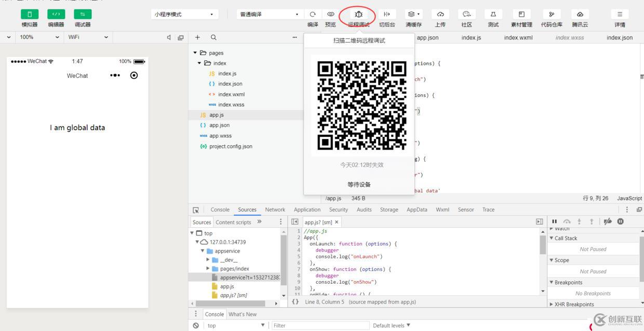Open the Default levels dropdown
Screen dimensions: 644x331
392,325
